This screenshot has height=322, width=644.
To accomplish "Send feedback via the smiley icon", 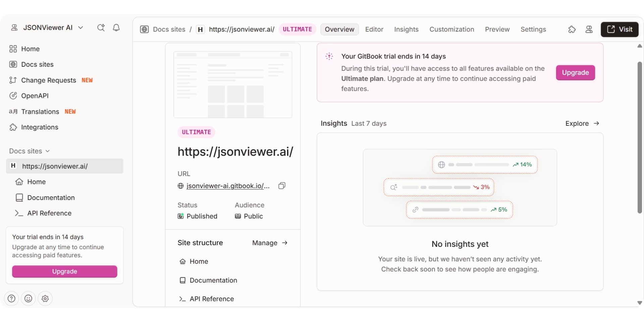I will tap(28, 299).
